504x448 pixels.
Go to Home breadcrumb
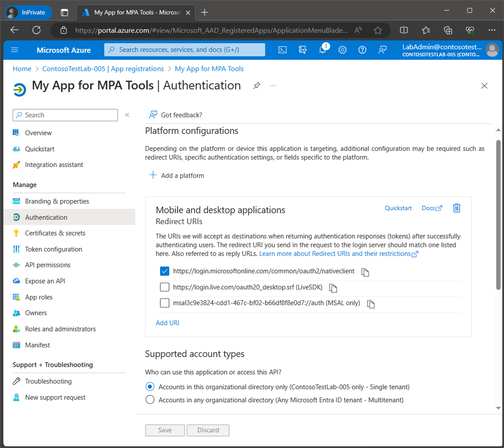pos(22,69)
